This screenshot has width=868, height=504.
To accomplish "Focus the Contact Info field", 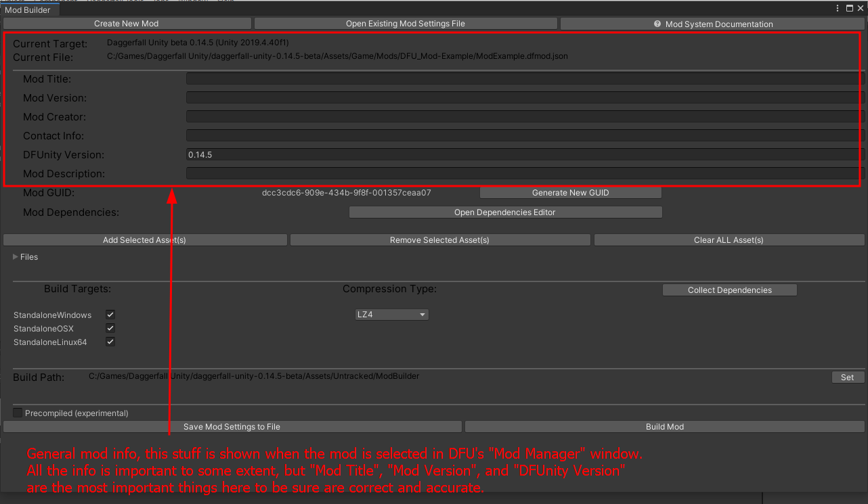I will click(525, 136).
